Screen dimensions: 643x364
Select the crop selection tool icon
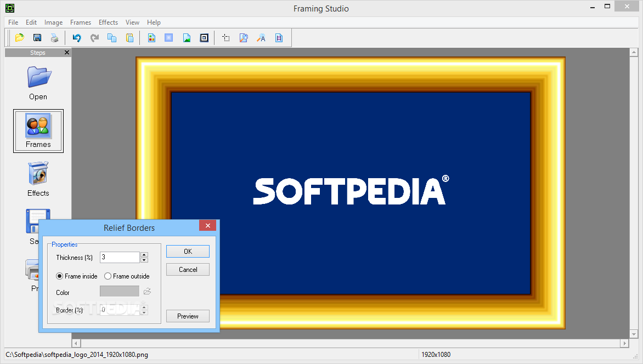[226, 38]
